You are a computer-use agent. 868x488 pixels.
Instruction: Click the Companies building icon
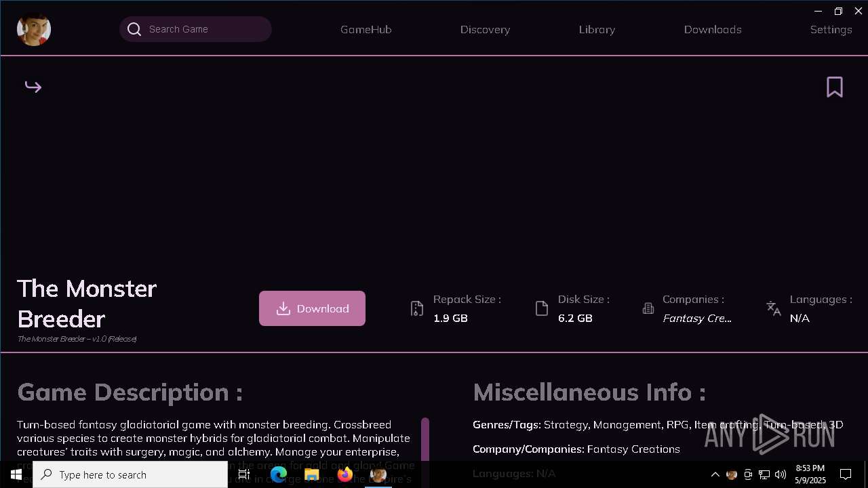pyautogui.click(x=648, y=308)
